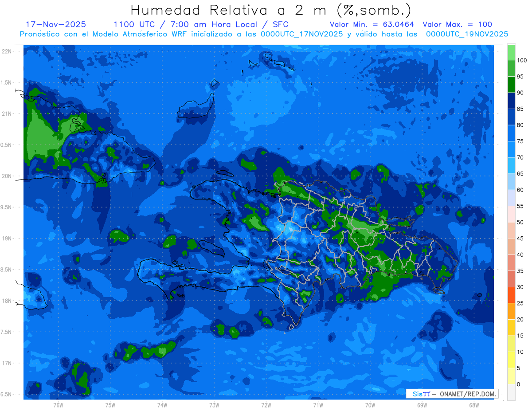Click the 'Sistt – ONAMET/REP.DOM.' label
532x411 pixels.
[452, 394]
